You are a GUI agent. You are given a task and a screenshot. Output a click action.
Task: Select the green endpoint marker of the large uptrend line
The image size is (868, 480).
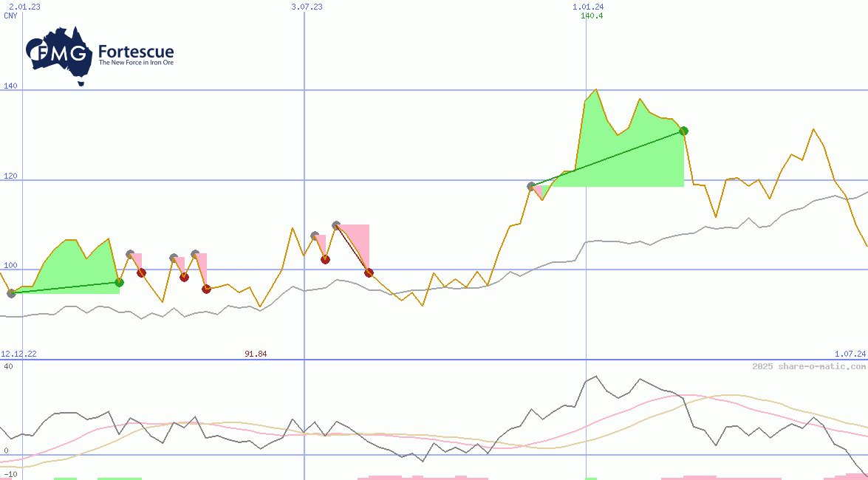point(683,130)
